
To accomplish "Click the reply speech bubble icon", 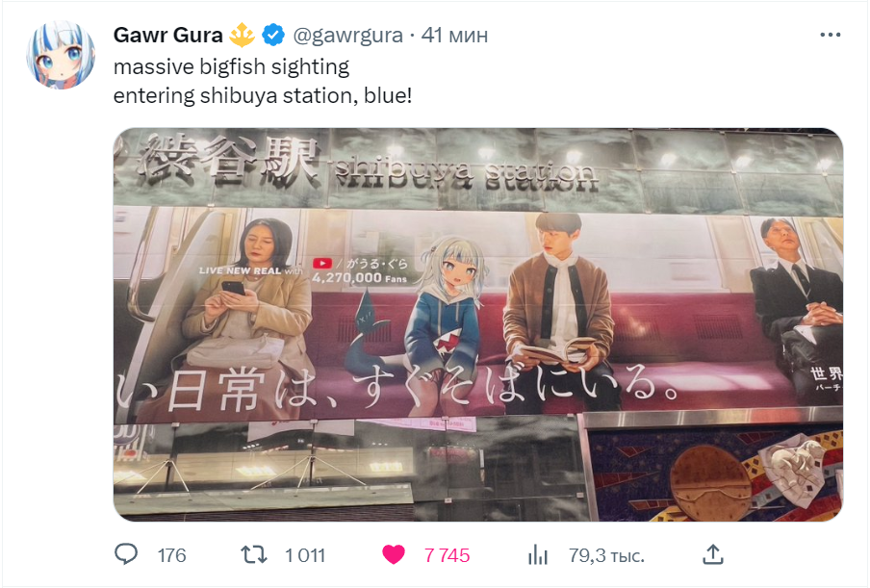I will 126,554.
